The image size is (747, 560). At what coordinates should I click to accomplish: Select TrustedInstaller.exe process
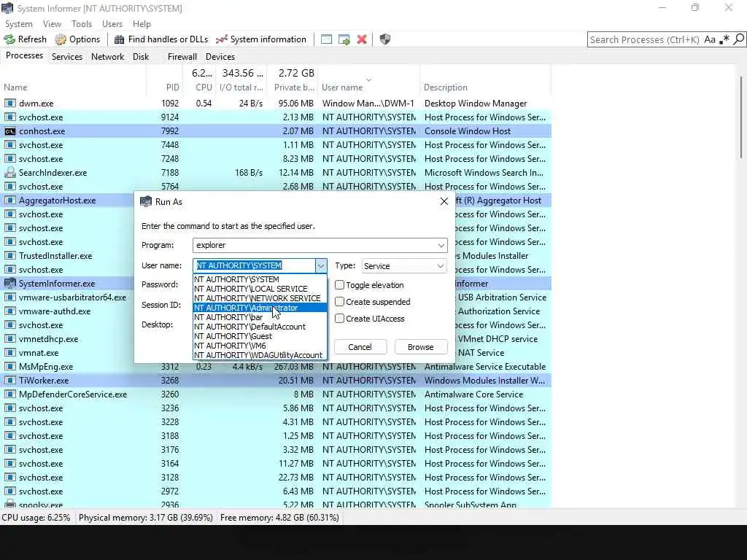(55, 256)
